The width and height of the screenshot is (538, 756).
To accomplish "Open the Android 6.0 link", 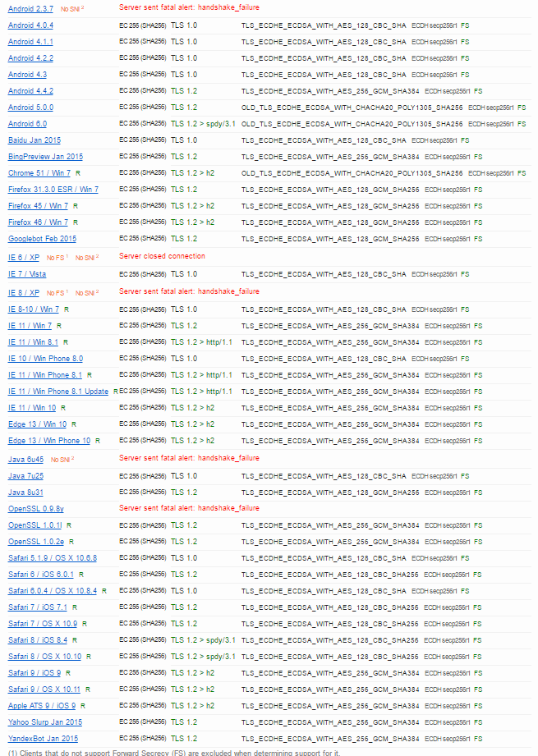I will (x=27, y=124).
